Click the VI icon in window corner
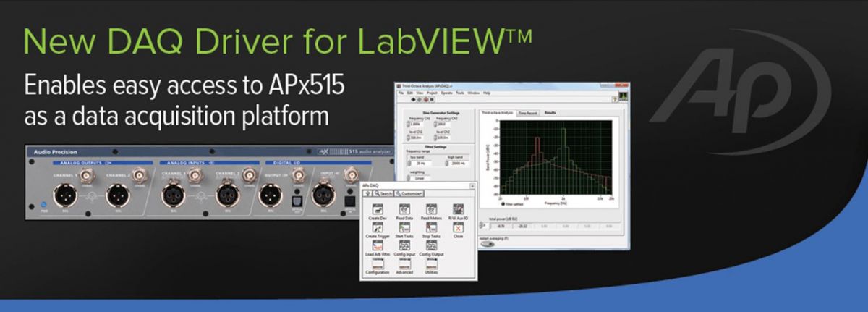868x312 pixels. pos(623,96)
